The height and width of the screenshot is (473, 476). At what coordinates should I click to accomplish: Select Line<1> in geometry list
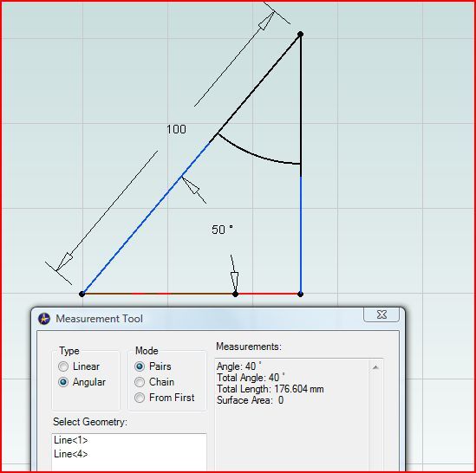pyautogui.click(x=71, y=440)
